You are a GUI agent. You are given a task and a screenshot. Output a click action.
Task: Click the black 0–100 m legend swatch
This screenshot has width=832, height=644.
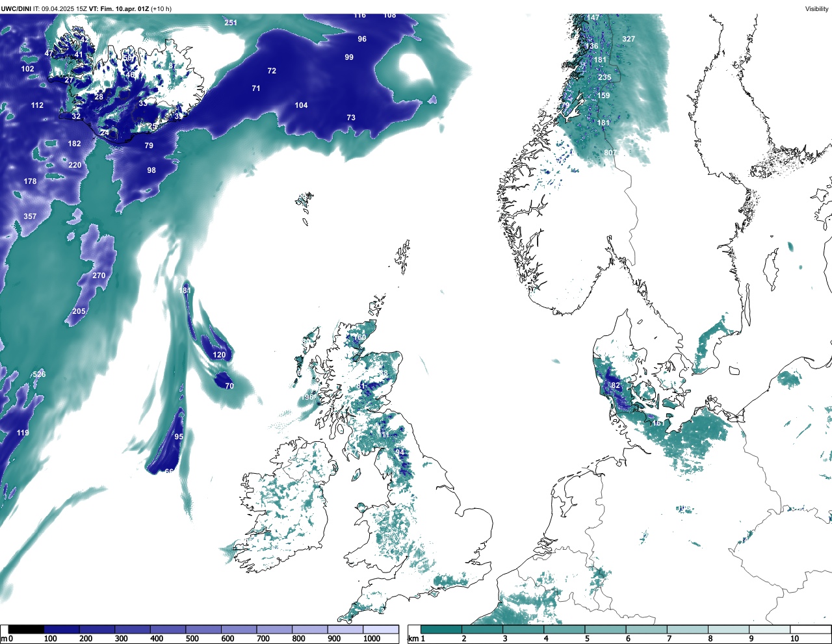[26, 629]
